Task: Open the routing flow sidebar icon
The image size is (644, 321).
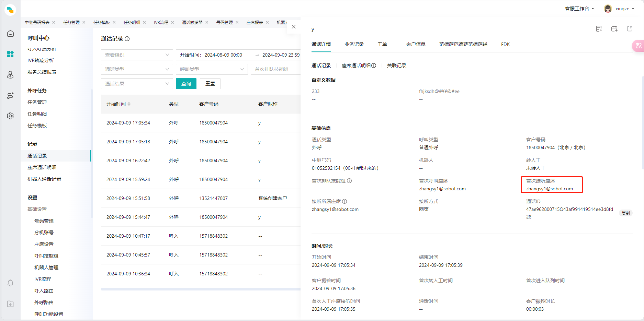Action: pyautogui.click(x=10, y=95)
